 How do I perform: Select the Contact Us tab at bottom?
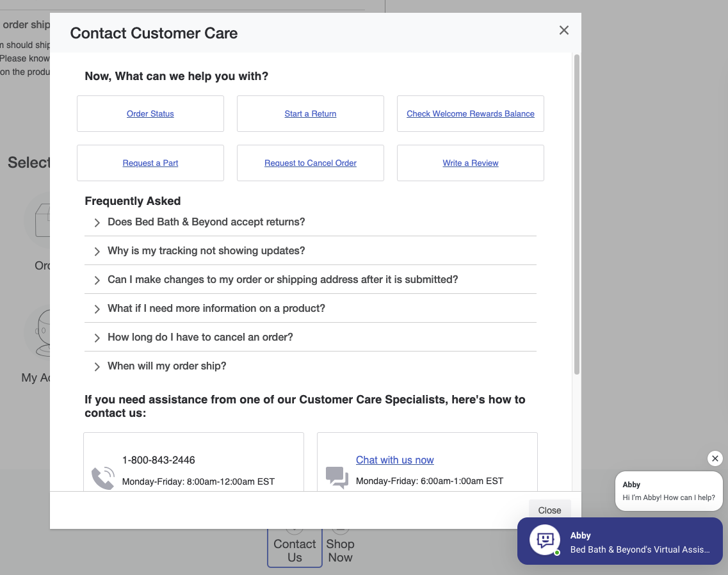294,544
